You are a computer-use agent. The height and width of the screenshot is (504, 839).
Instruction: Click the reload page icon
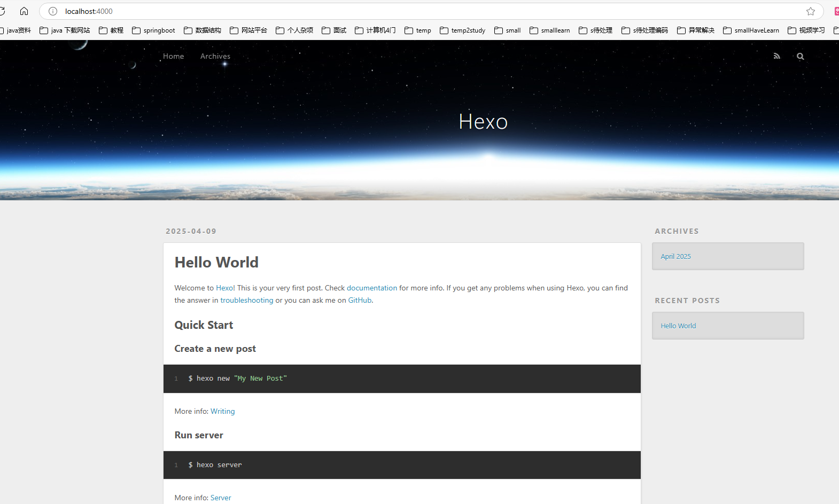pyautogui.click(x=2, y=11)
